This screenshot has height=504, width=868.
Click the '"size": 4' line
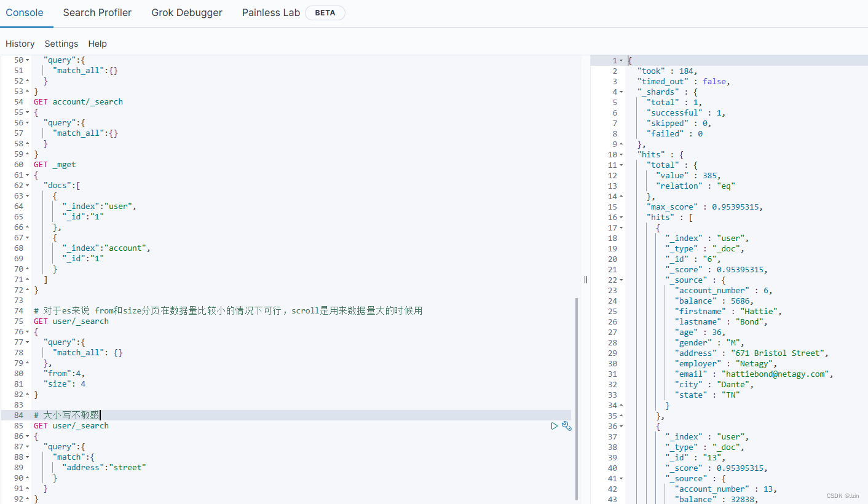point(64,384)
